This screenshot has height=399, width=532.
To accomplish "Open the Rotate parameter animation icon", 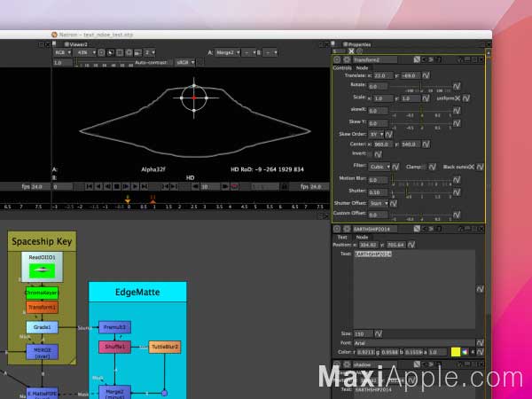I will click(x=457, y=87).
